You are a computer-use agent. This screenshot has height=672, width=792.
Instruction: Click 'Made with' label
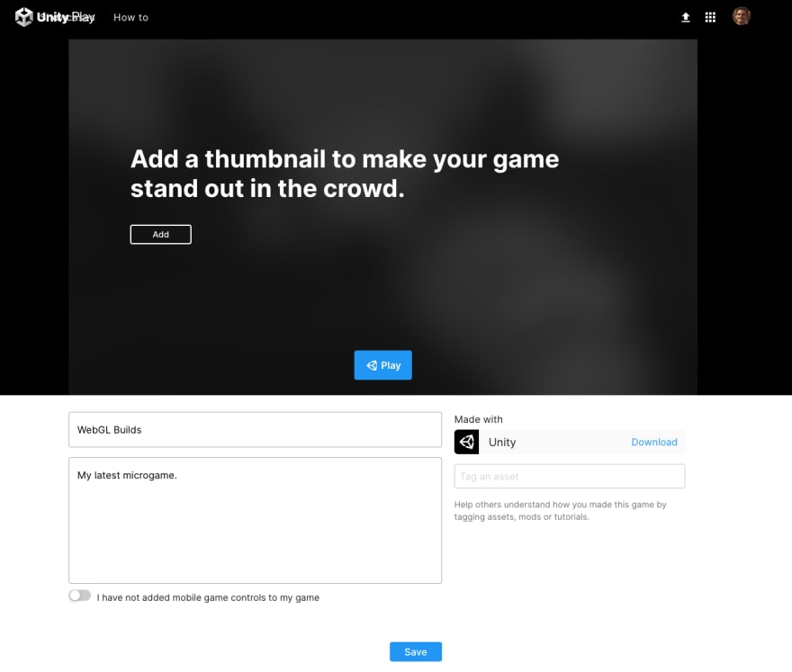tap(478, 419)
